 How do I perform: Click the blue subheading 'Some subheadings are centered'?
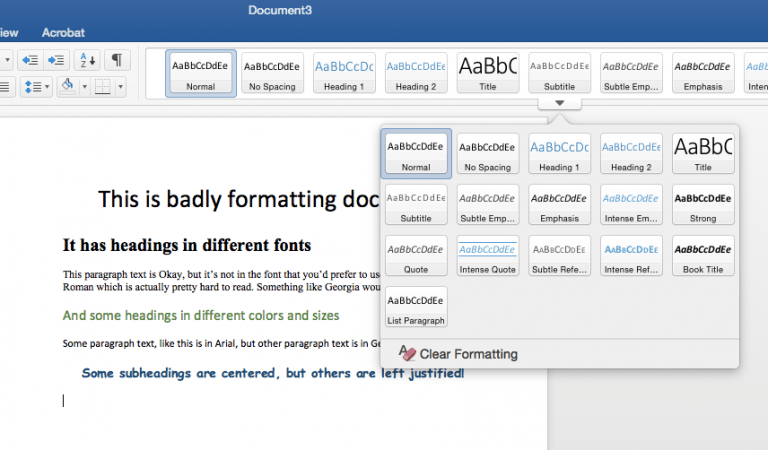[273, 373]
